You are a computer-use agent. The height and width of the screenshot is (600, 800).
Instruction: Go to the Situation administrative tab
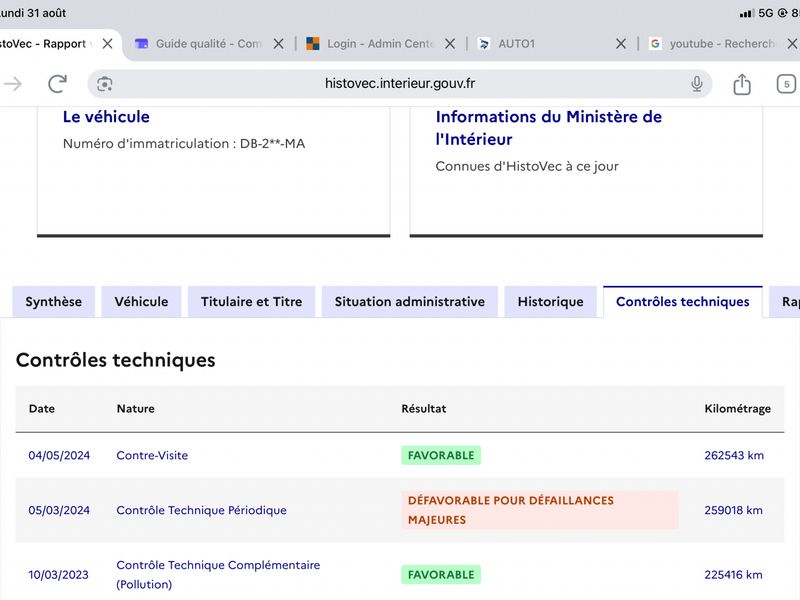coord(410,302)
